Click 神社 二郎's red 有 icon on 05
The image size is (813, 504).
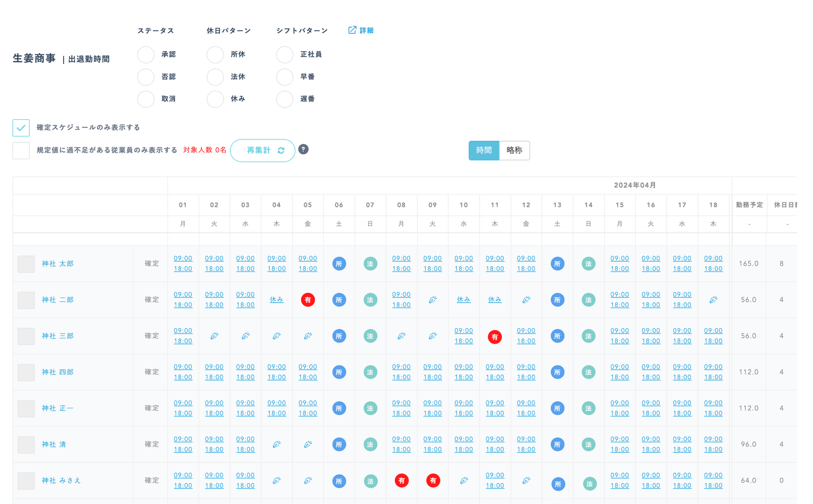point(308,300)
